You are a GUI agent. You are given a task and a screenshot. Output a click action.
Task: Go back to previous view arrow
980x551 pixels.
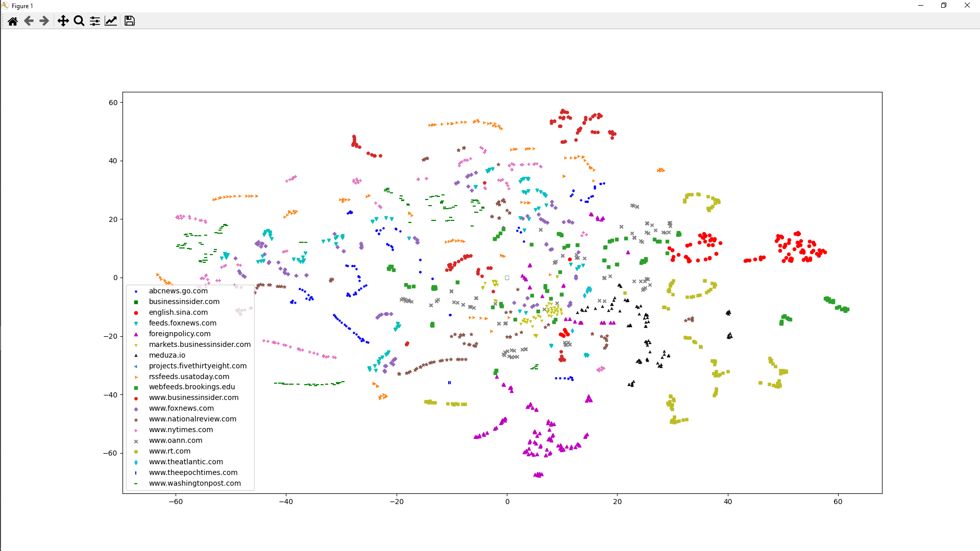tap(29, 21)
